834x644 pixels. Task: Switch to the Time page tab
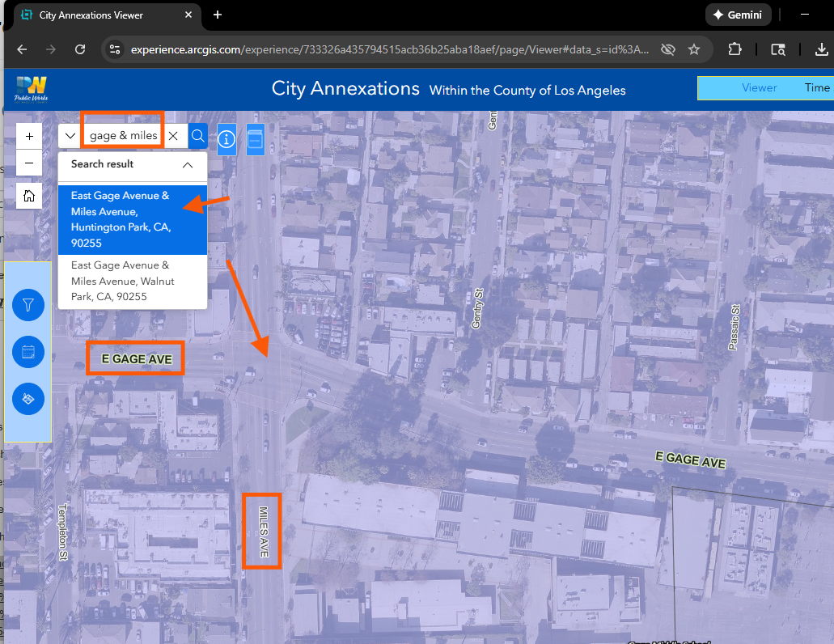[816, 88]
